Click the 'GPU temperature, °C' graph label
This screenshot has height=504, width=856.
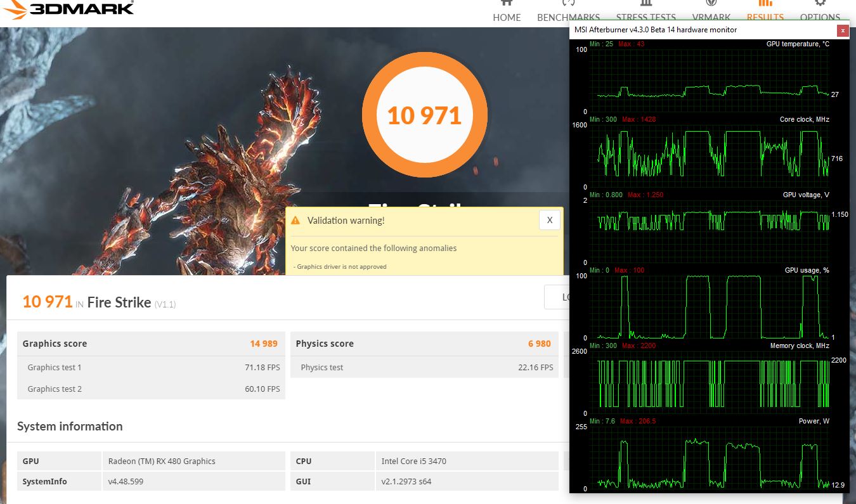pos(798,44)
